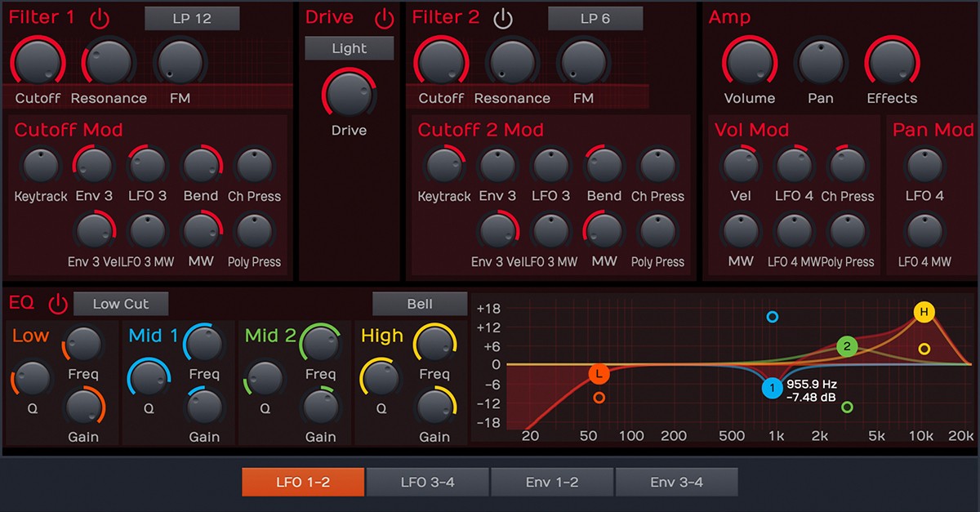
Task: Click the Bell curve button
Action: coord(419,303)
